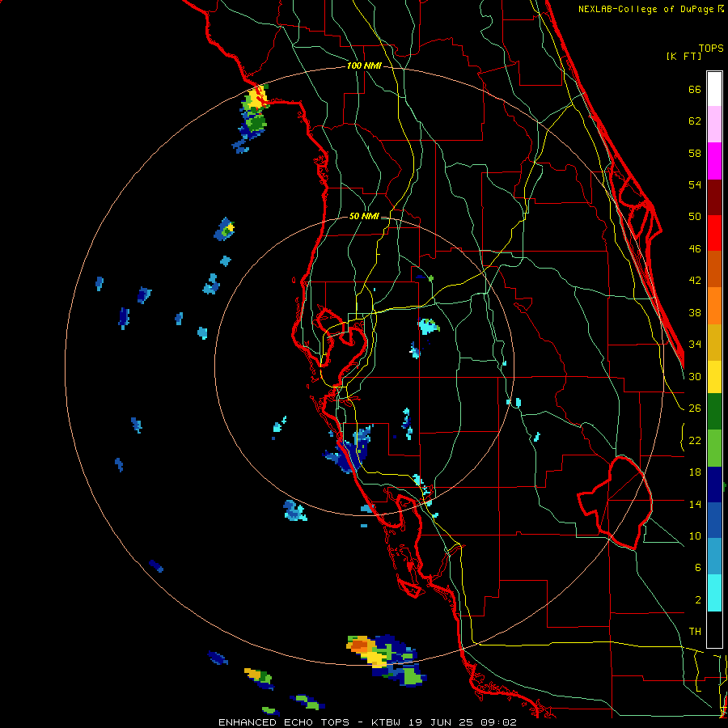Select the "18" legend value
This screenshot has height=728, width=728.
[695, 472]
